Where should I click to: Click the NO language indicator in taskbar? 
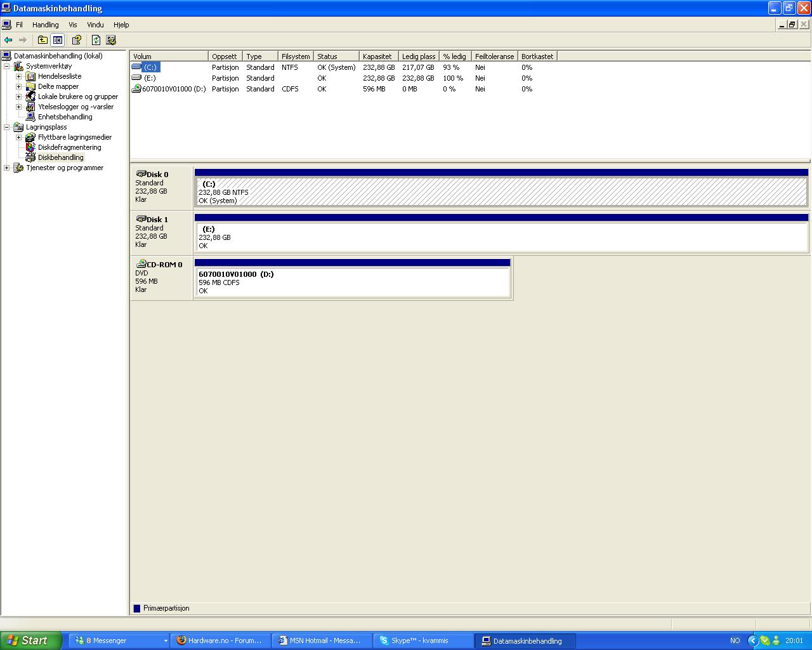point(735,640)
